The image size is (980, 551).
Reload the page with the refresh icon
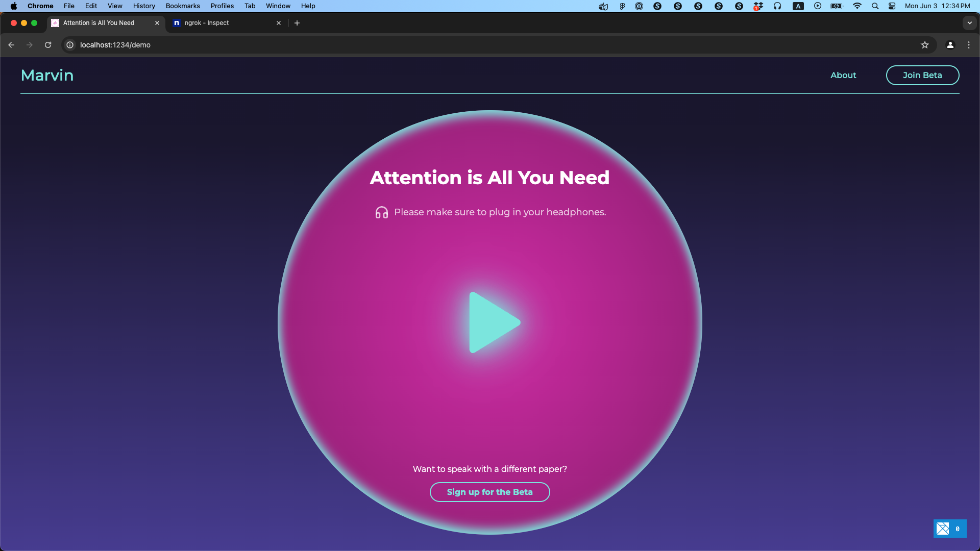(x=48, y=45)
